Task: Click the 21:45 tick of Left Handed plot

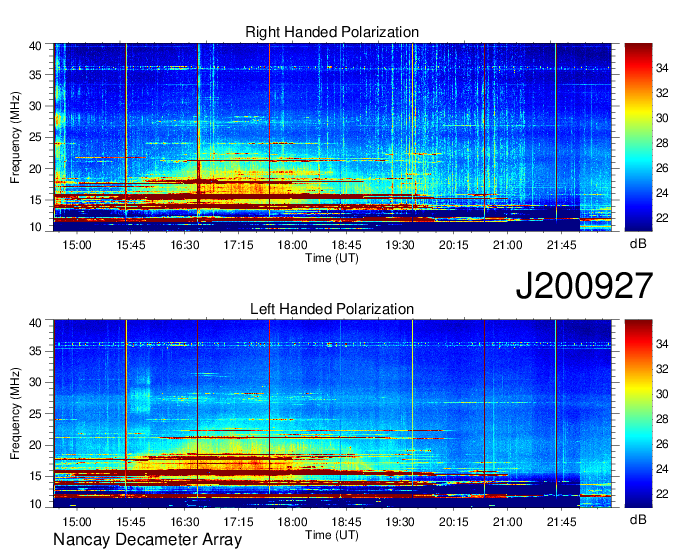Action: coord(562,522)
